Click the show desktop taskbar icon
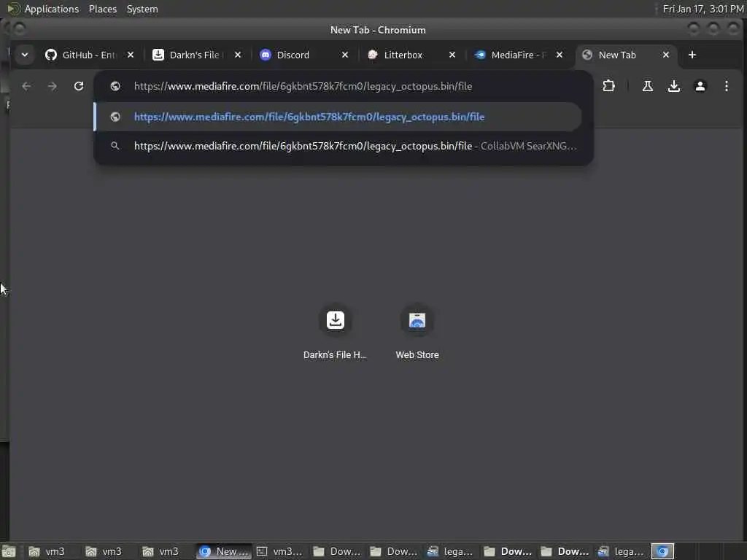 [x=9, y=551]
